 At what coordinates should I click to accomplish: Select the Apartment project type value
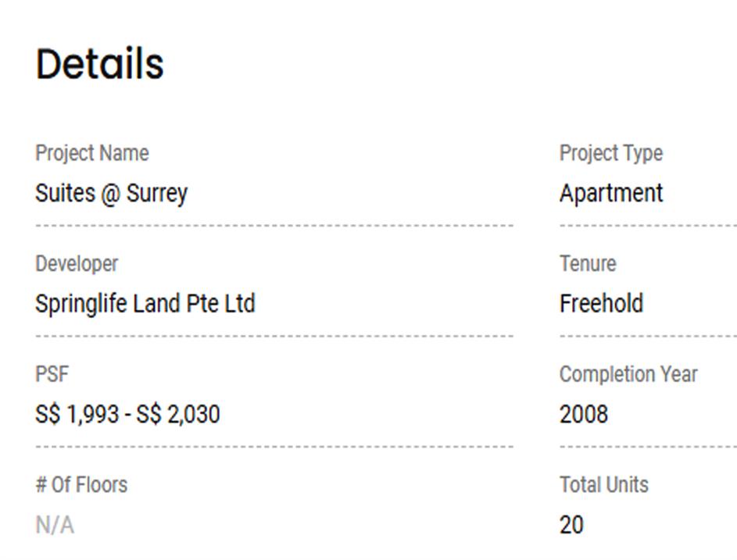point(610,193)
